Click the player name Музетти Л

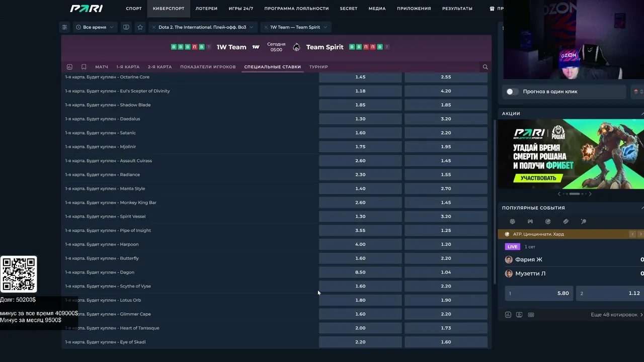coord(530,274)
